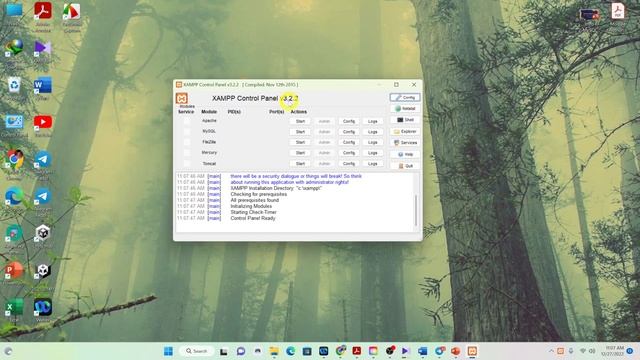Image resolution: width=640 pixels, height=360 pixels.
Task: Click the 'All prerequisites found' log line
Action: tap(254, 200)
